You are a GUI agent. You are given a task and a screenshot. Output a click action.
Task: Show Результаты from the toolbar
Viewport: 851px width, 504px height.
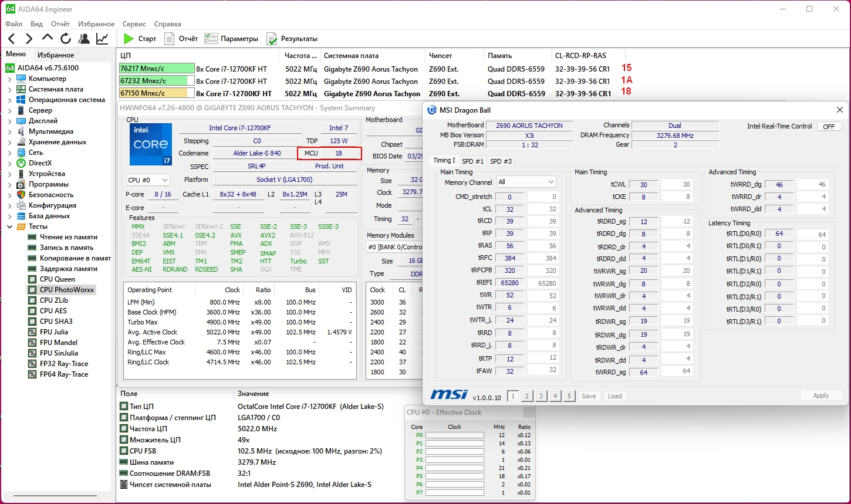(x=292, y=39)
